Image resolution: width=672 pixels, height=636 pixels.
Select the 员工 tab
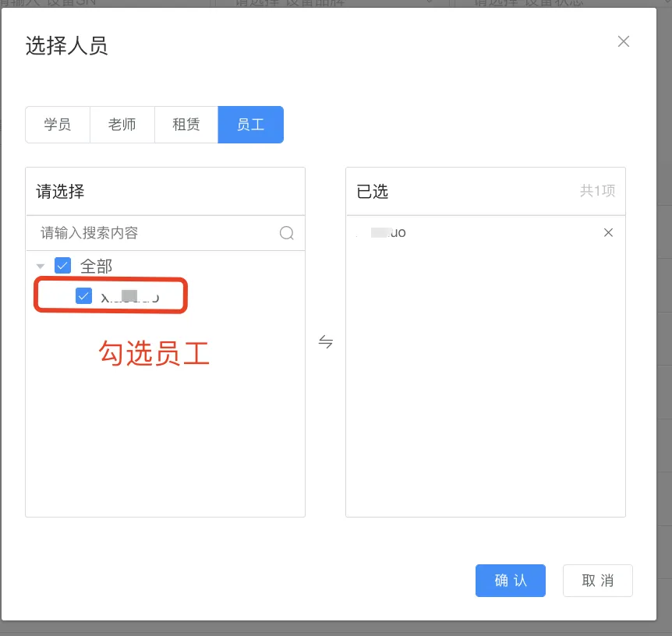click(x=250, y=125)
